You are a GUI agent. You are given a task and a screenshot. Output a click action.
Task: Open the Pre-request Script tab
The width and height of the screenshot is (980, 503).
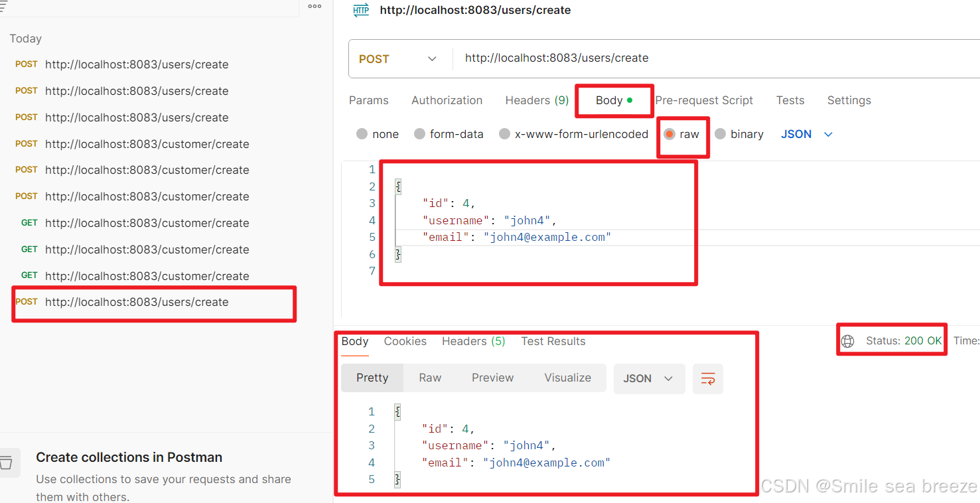704,100
